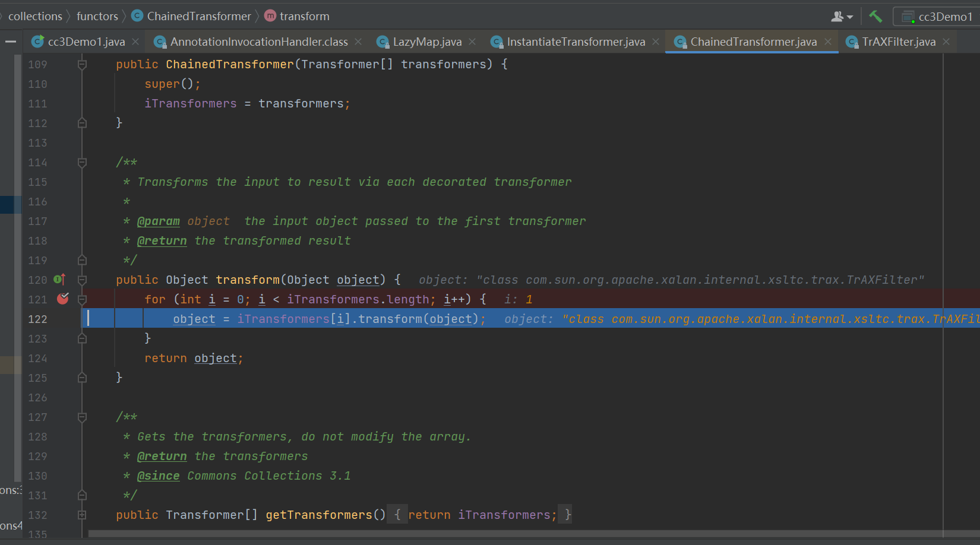Click the AnnotationInvocationHandler.class tab icon
The height and width of the screenshot is (545, 980).
[159, 42]
